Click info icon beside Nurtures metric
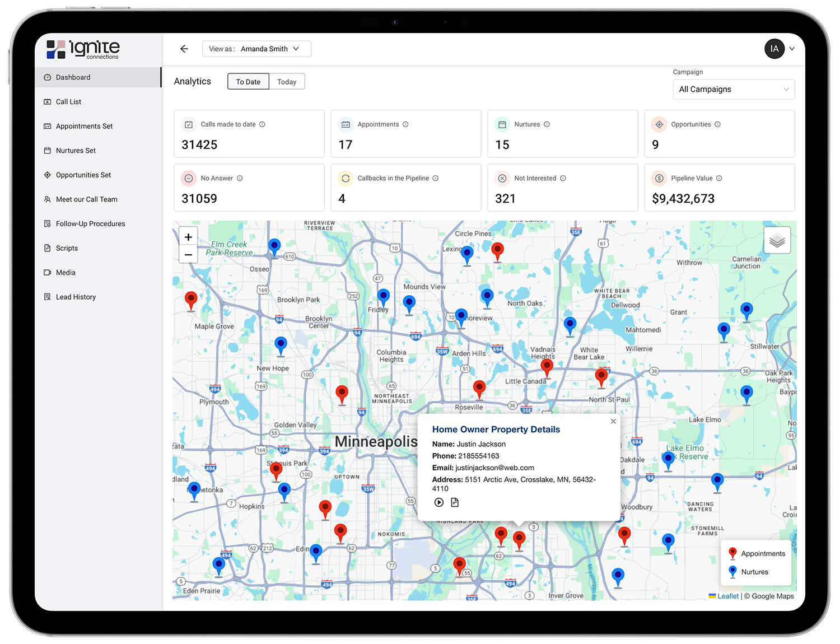 [547, 124]
